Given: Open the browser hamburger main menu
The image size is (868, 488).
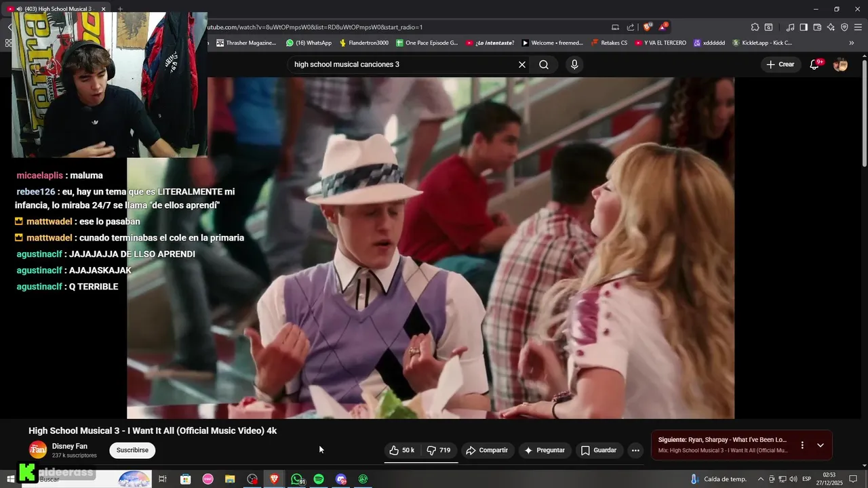Looking at the screenshot, I should pos(858,27).
